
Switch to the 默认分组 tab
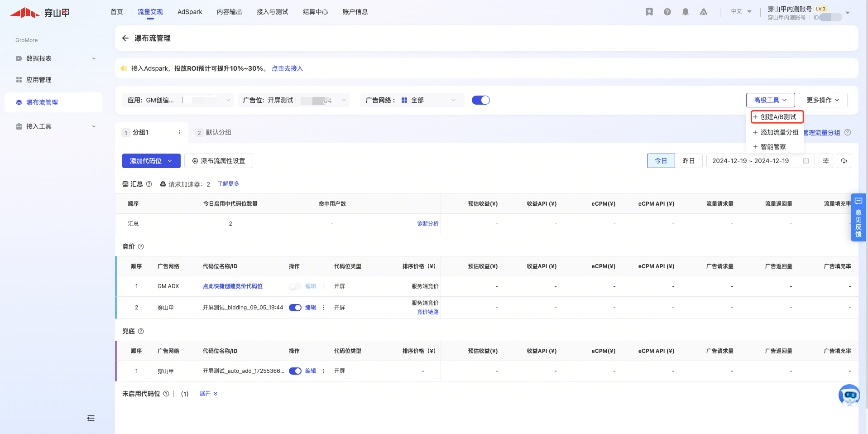point(218,132)
